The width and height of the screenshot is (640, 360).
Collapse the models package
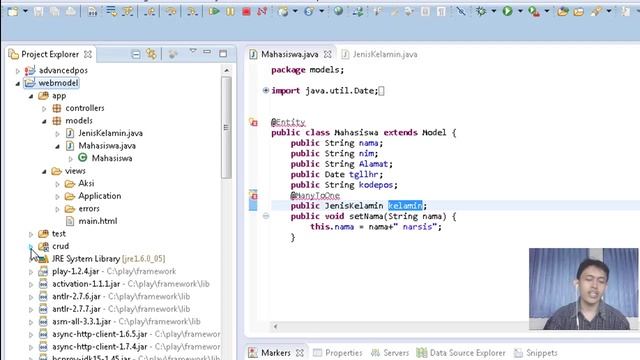[x=44, y=121]
